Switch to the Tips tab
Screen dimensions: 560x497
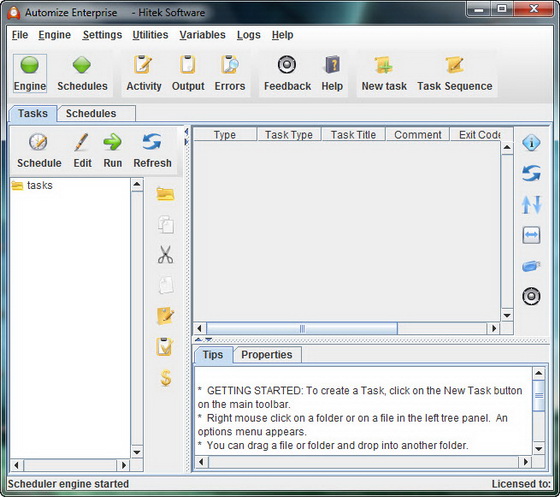pos(213,355)
